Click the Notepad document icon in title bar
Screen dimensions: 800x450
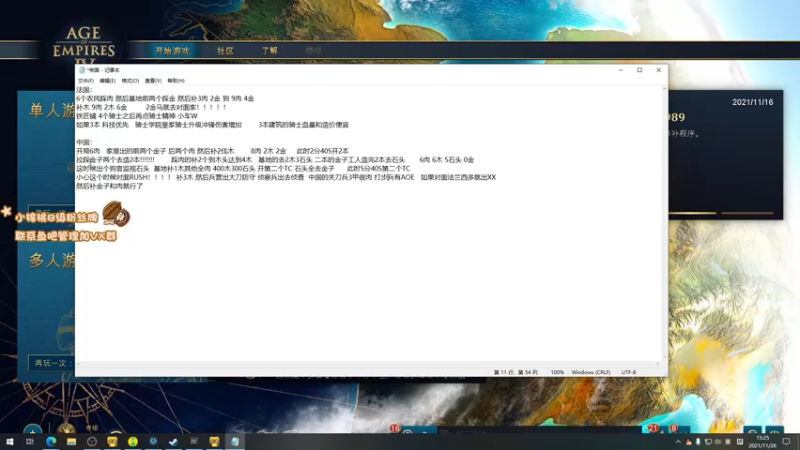click(x=82, y=70)
